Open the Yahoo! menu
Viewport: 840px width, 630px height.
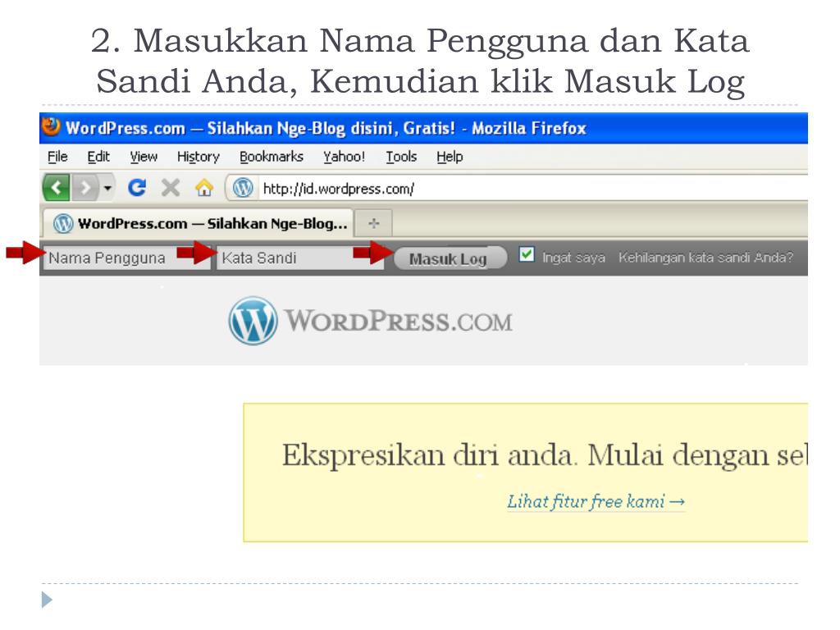[344, 157]
